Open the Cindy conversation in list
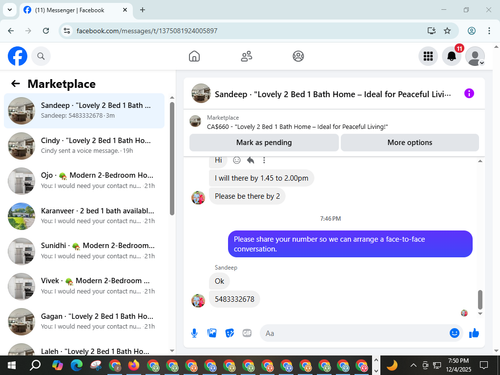 pos(84,146)
